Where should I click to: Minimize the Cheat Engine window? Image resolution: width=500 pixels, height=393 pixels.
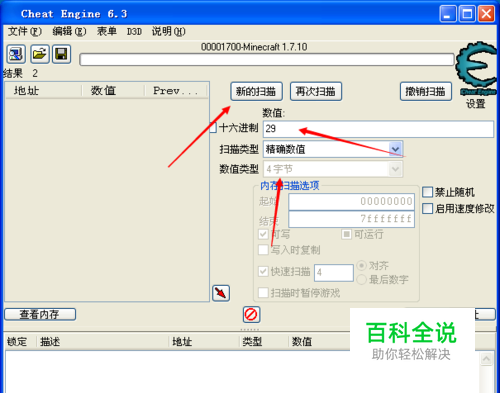pos(448,14)
